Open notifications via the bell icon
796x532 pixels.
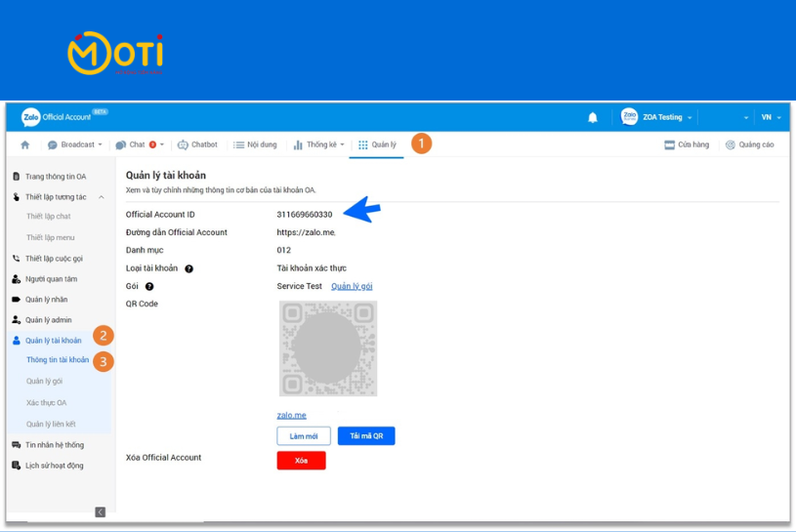[592, 117]
